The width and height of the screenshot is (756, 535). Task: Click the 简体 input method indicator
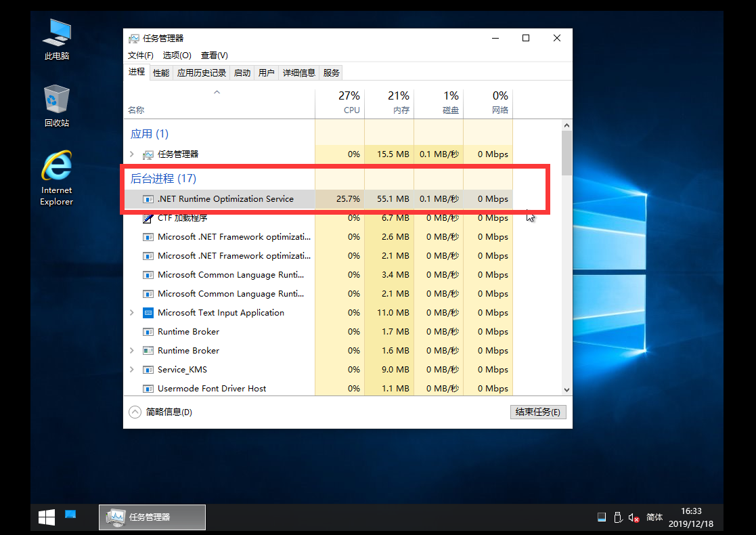(x=654, y=517)
